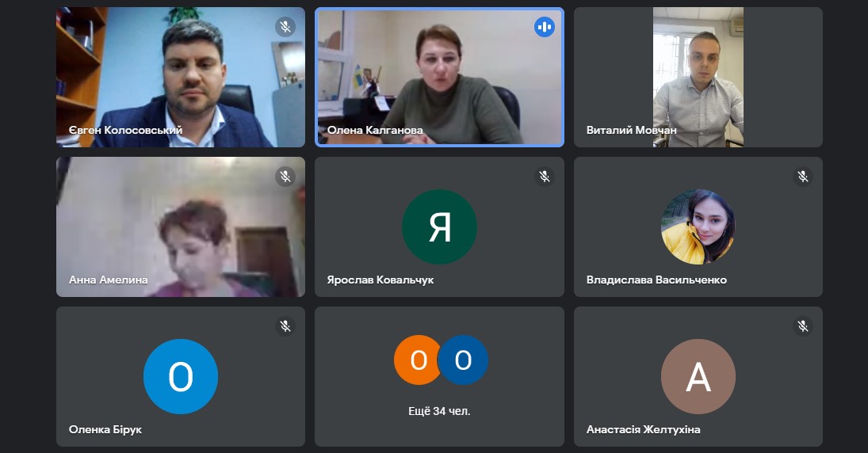Click muted mic icon on Анна Амелина tile
868x453 pixels.
pyautogui.click(x=285, y=177)
